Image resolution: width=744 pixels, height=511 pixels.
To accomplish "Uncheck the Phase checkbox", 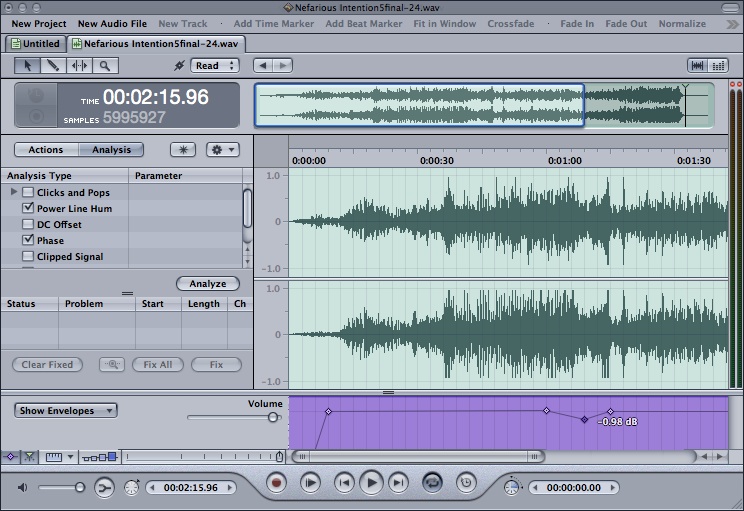I will click(x=28, y=240).
